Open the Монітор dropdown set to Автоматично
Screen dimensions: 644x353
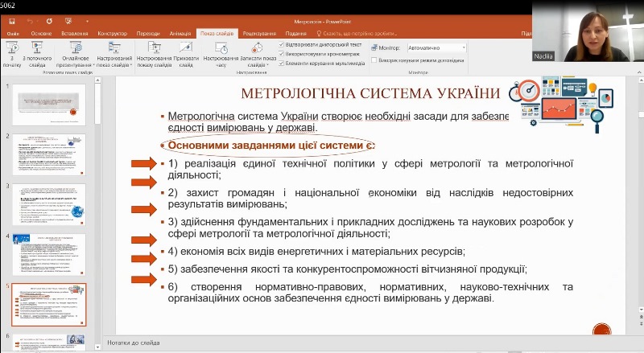click(436, 47)
